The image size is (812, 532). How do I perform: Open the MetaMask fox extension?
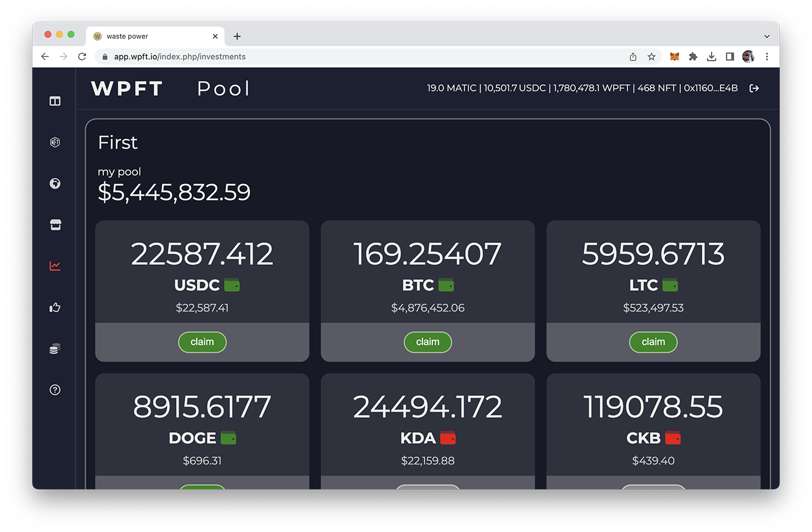(x=674, y=57)
